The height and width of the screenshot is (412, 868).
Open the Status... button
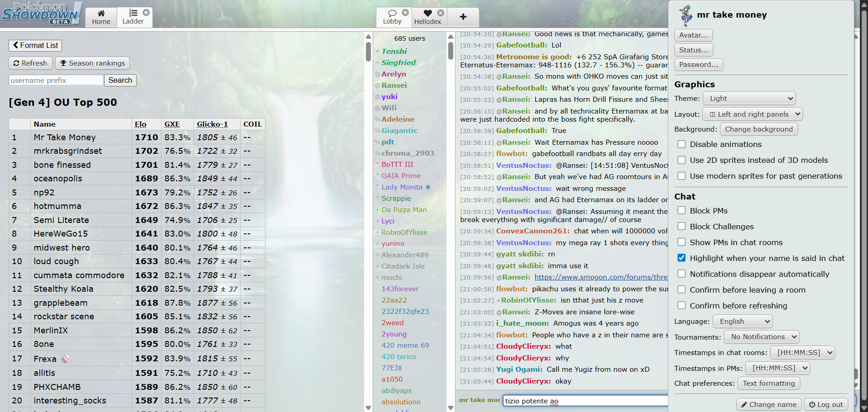[694, 50]
